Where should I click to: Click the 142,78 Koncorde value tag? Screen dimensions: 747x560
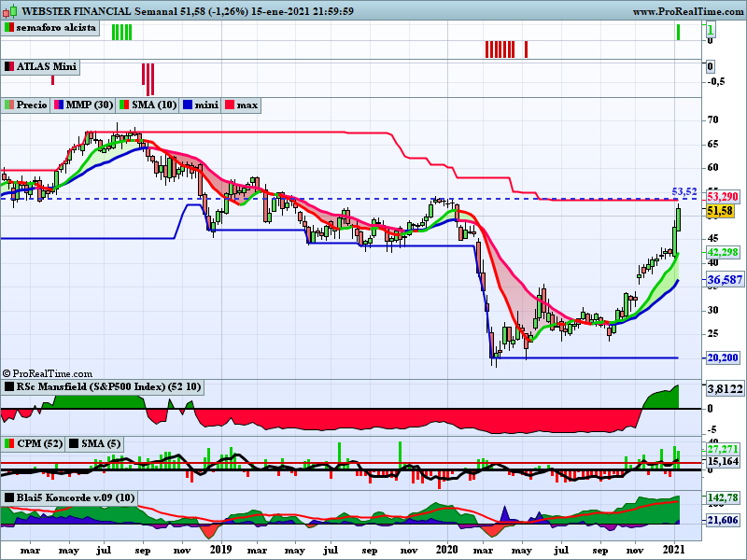click(722, 498)
